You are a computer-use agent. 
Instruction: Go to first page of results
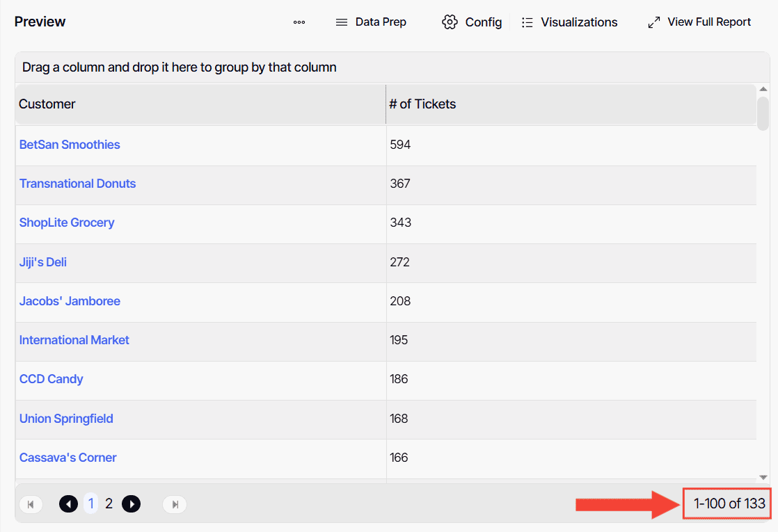click(x=31, y=504)
